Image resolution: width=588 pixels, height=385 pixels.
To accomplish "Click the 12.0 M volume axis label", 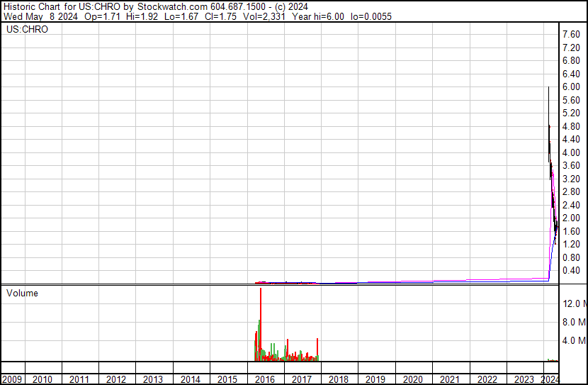I will [575, 303].
